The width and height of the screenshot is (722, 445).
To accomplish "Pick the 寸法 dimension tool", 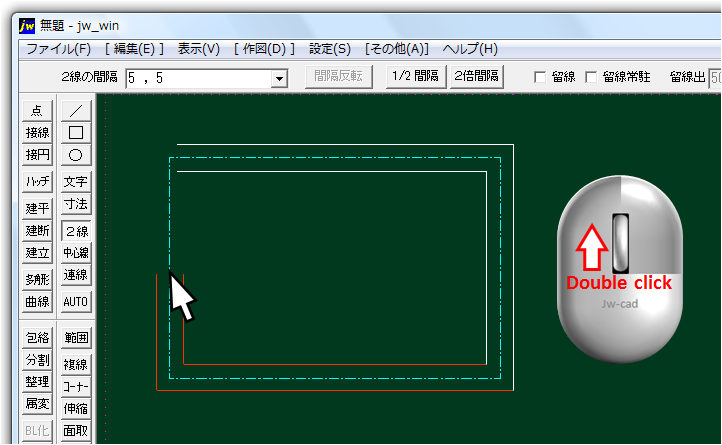I will (76, 204).
